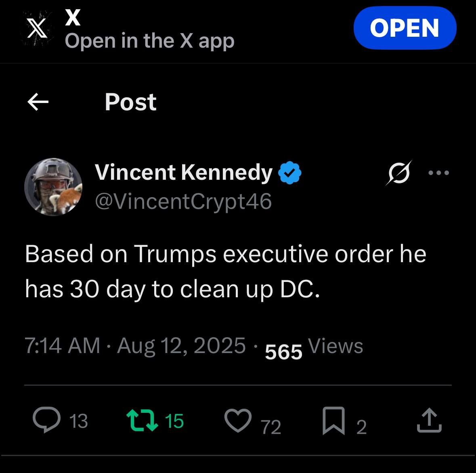Click the 7:14 AM Aug 12, 2025 timestamp
476x473 pixels.
[135, 346]
